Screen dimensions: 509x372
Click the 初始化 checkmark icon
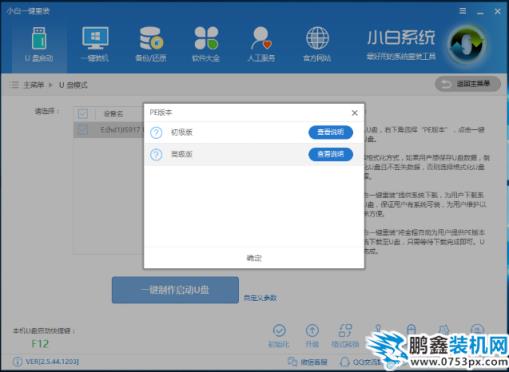click(279, 330)
